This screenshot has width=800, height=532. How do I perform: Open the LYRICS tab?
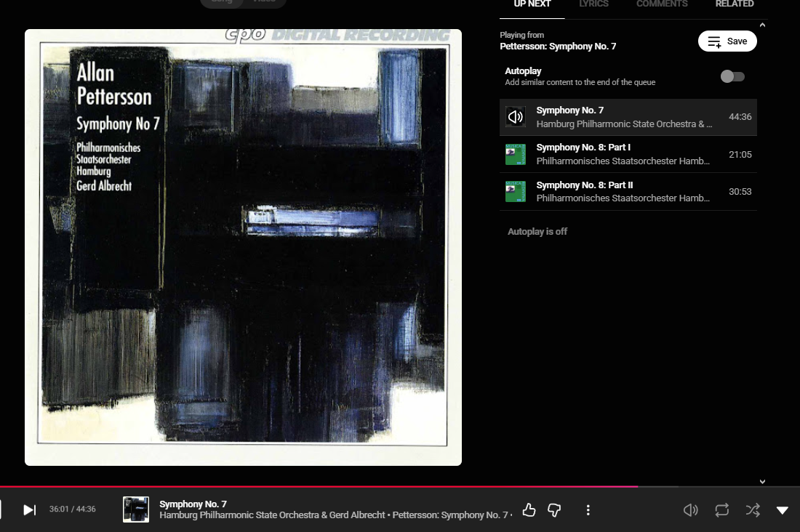point(594,4)
